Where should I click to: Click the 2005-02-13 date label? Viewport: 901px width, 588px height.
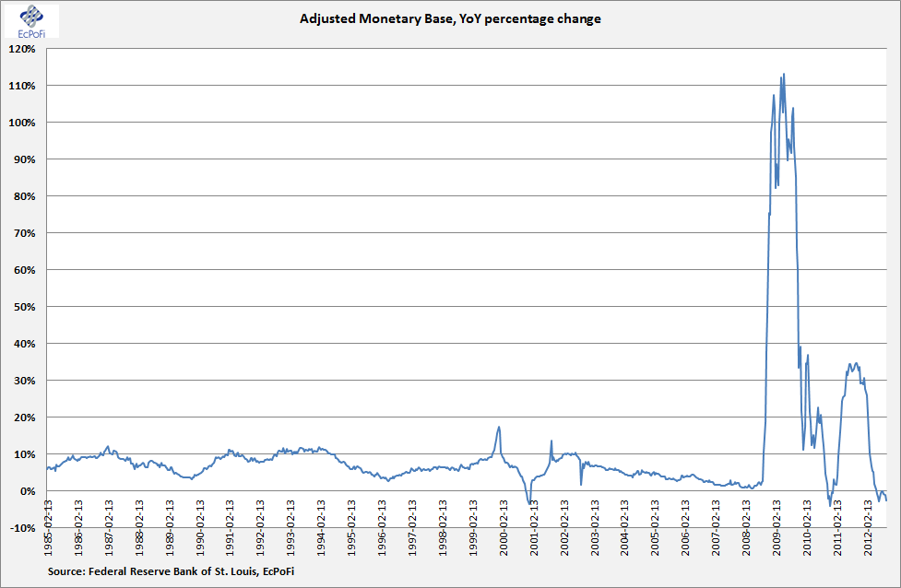655,528
